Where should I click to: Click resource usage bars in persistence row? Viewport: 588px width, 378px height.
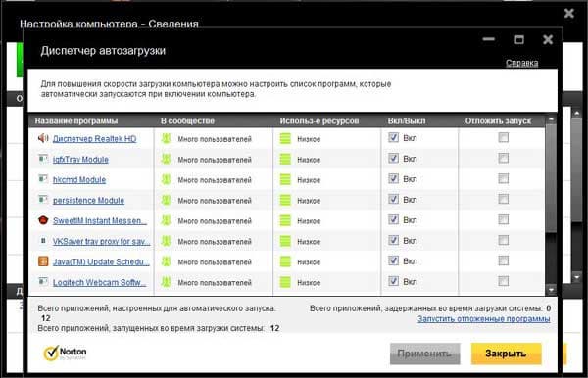point(285,201)
